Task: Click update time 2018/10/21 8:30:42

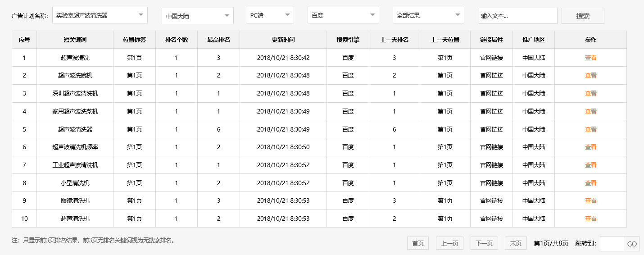Action: tap(283, 58)
